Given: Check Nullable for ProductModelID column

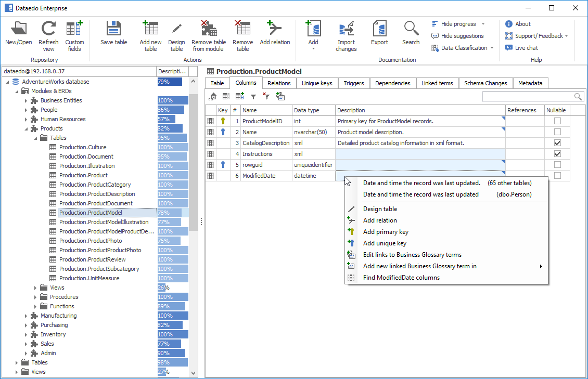Looking at the screenshot, I should point(557,121).
